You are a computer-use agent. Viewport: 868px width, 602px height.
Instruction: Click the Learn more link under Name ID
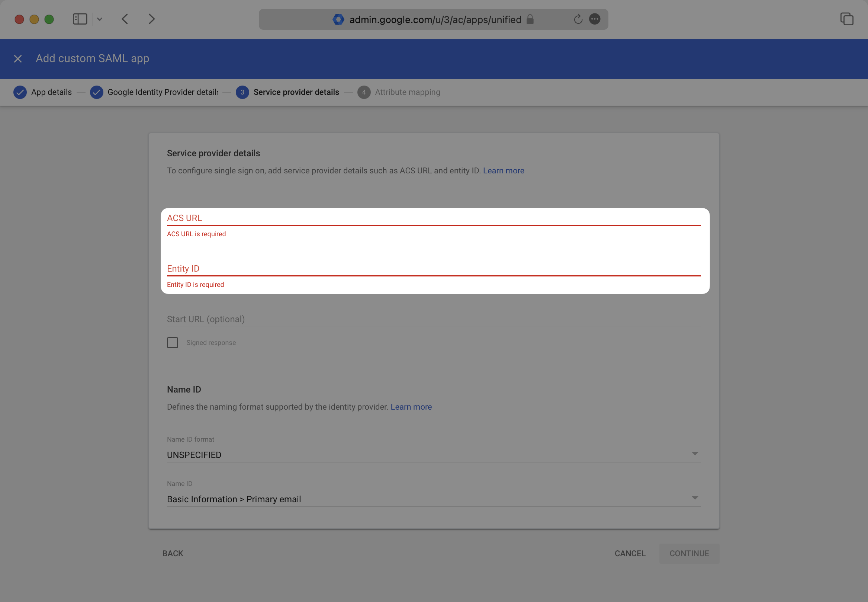(x=411, y=407)
